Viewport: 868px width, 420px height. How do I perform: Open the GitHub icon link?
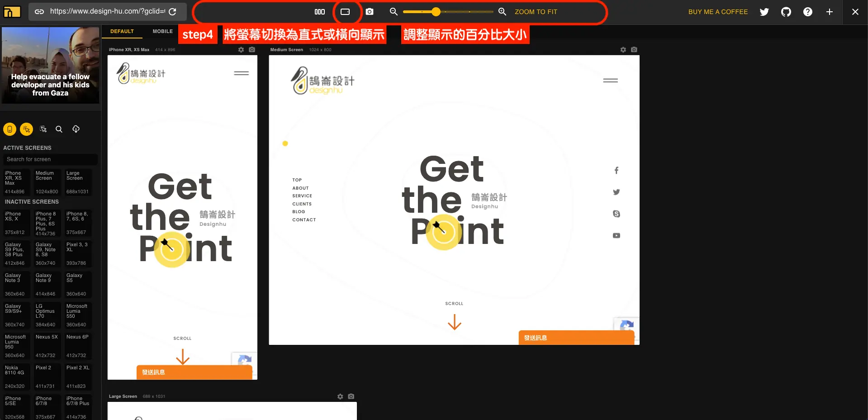coord(786,12)
